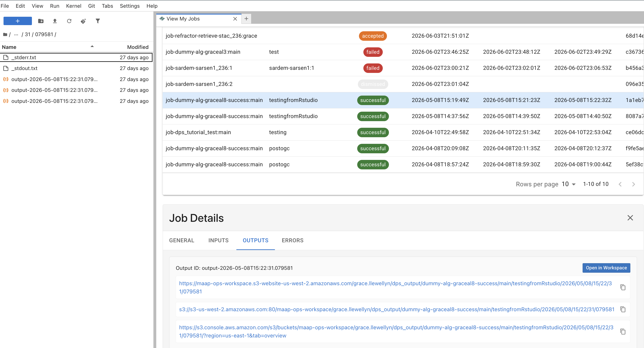Select the job-sardem-sarsen1_236:1 row
The width and height of the screenshot is (644, 348).
pos(403,68)
